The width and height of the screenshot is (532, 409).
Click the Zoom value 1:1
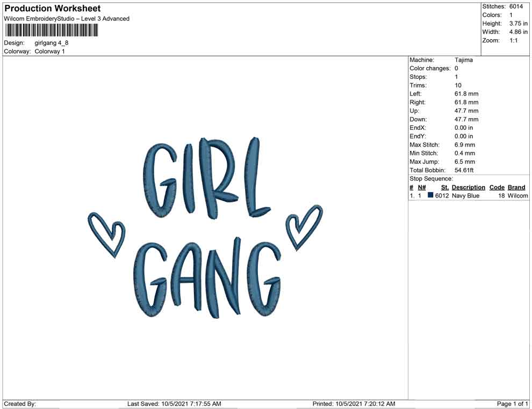[x=513, y=41]
